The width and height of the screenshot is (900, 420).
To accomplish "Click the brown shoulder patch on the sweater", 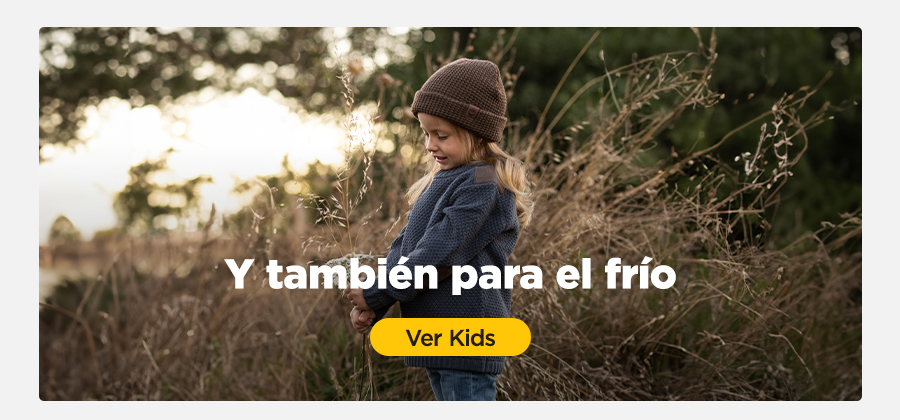I will point(486,174).
